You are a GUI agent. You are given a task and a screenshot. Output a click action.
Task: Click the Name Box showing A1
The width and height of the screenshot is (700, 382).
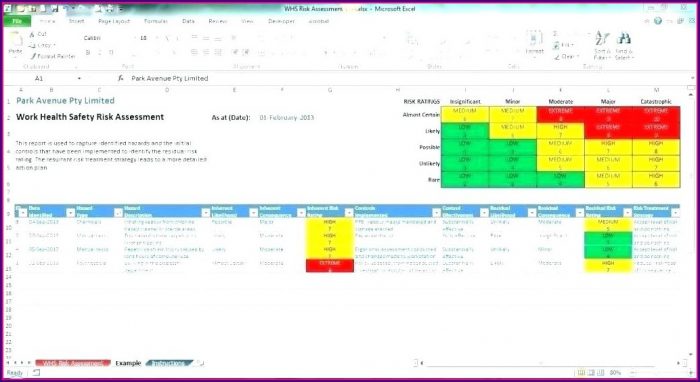tap(40, 78)
